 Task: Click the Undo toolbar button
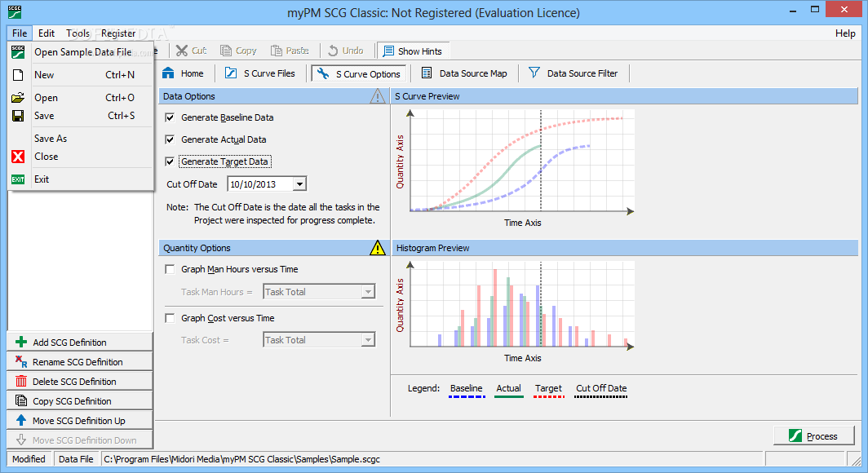pos(346,51)
